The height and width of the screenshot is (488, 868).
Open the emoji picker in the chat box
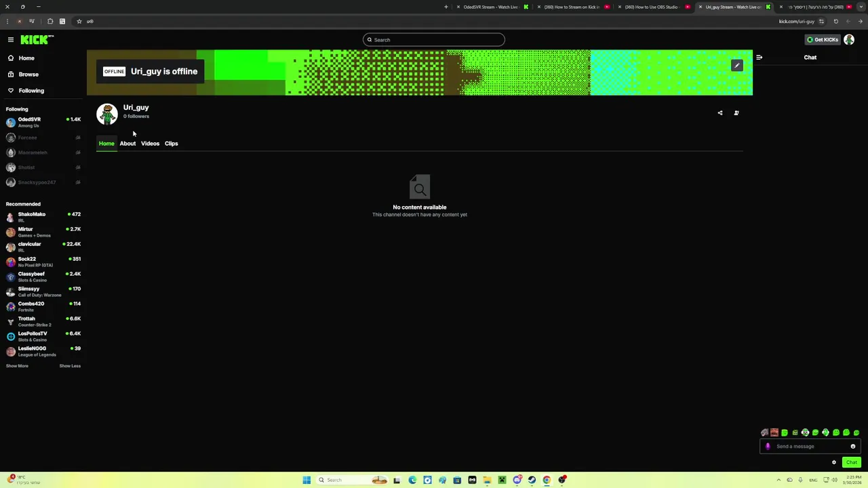click(x=853, y=447)
